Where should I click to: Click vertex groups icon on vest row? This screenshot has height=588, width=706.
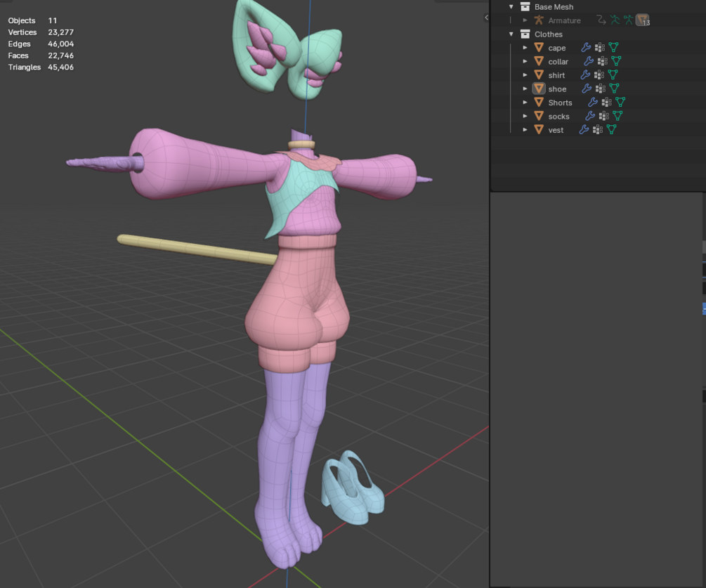coord(598,130)
